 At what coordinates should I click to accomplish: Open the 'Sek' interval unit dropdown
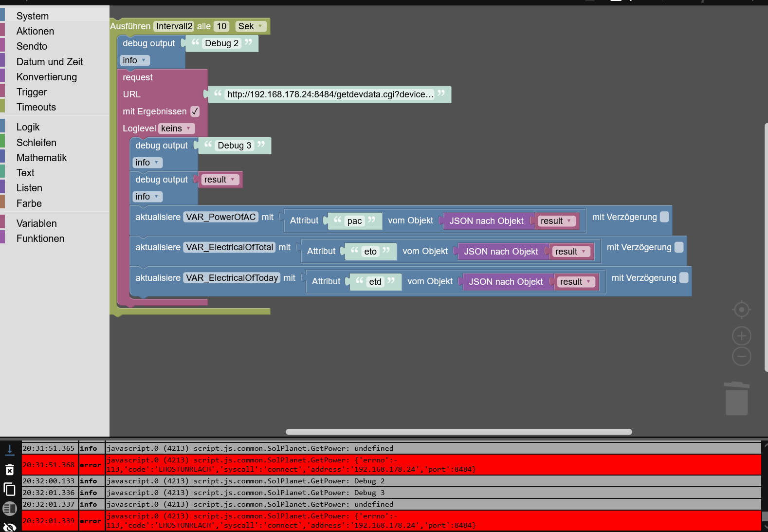point(251,26)
